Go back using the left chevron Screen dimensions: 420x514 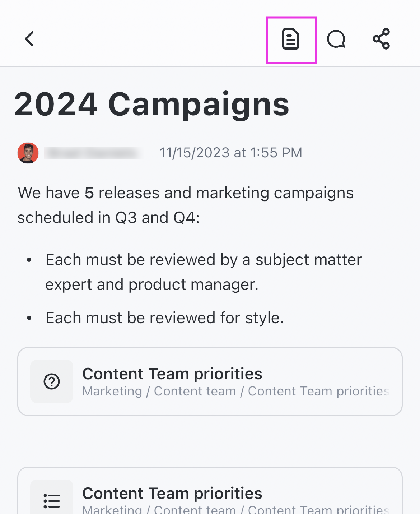[29, 39]
